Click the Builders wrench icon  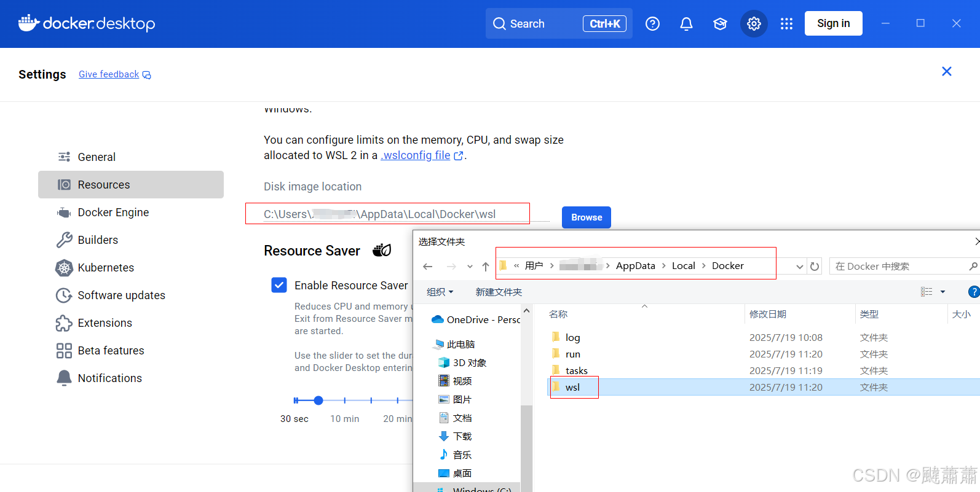[64, 240]
